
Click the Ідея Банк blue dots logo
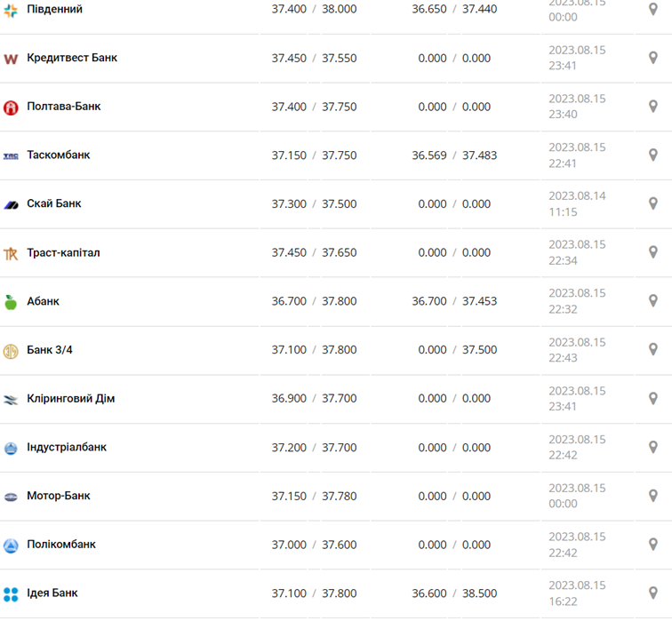pyautogui.click(x=11, y=593)
